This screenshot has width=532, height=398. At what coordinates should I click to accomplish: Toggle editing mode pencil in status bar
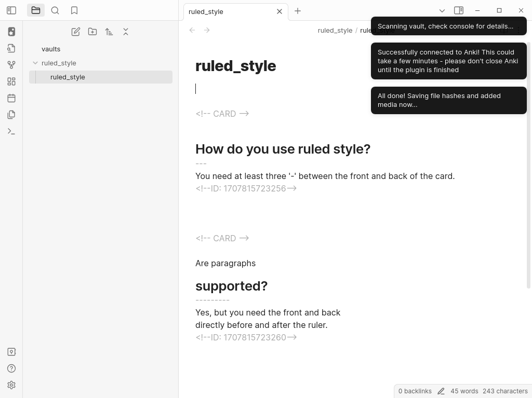pyautogui.click(x=441, y=391)
